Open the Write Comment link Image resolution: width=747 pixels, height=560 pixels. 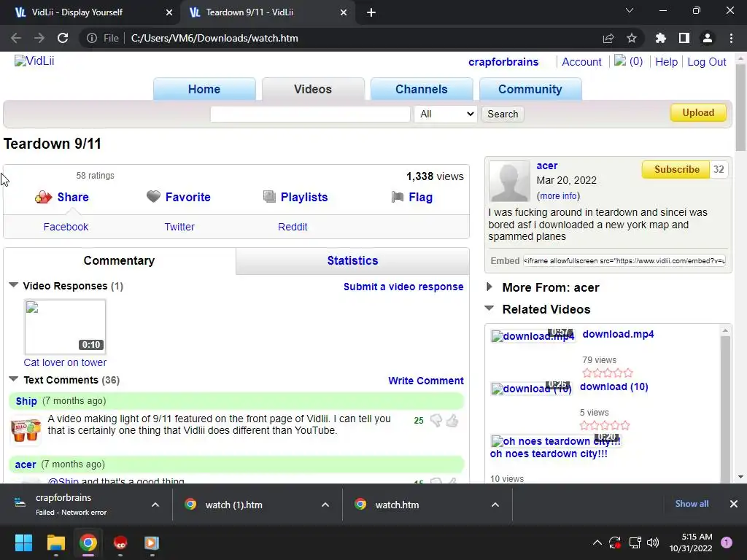pyautogui.click(x=426, y=381)
